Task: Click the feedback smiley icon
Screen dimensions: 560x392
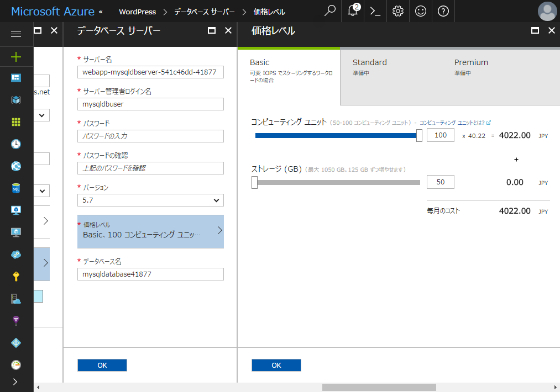Action: tap(421, 11)
